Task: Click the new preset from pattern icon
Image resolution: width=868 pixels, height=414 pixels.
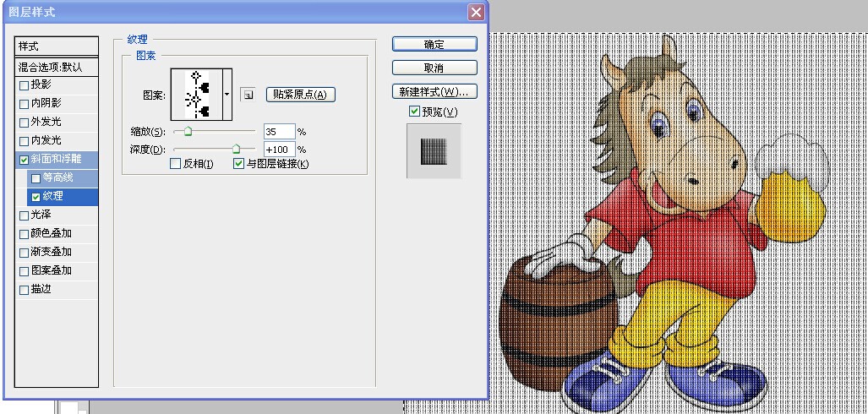Action: coord(248,95)
